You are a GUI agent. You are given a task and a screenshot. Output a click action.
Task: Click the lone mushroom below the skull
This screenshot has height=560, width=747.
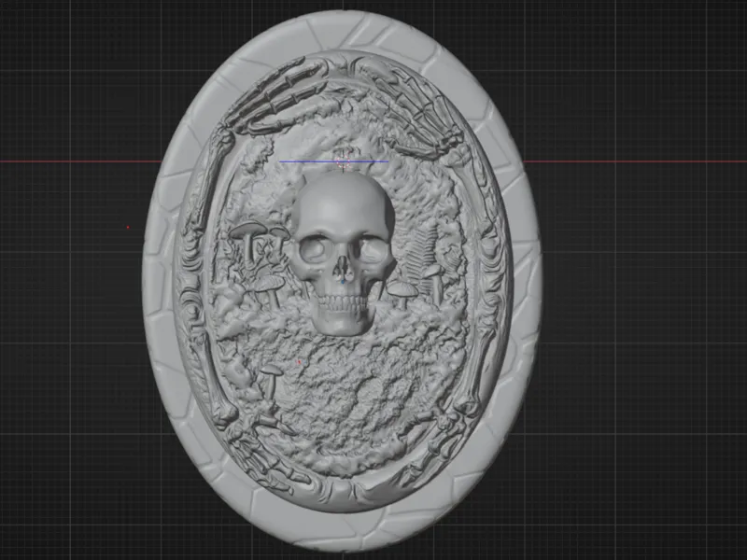[x=272, y=381]
